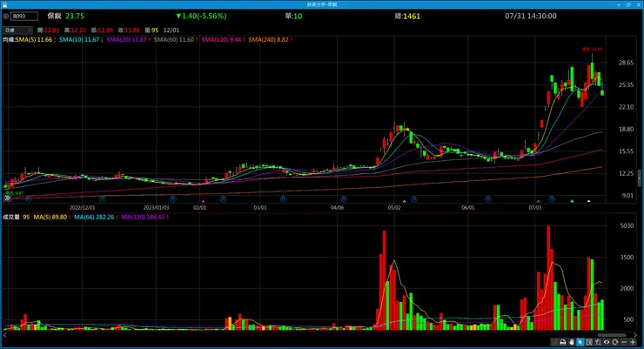This screenshot has width=644, height=349.
Task: Click the grey triangle marker near 05/02
Action: [x=404, y=201]
